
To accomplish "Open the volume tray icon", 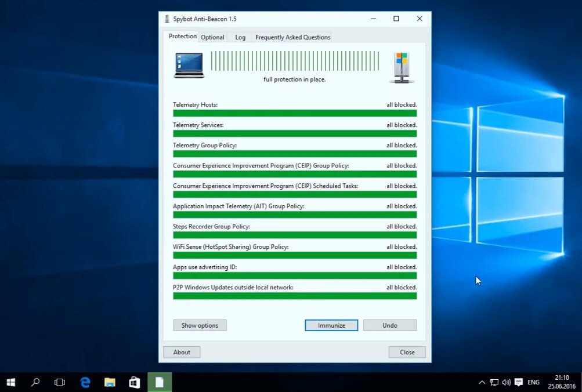I will (x=506, y=382).
